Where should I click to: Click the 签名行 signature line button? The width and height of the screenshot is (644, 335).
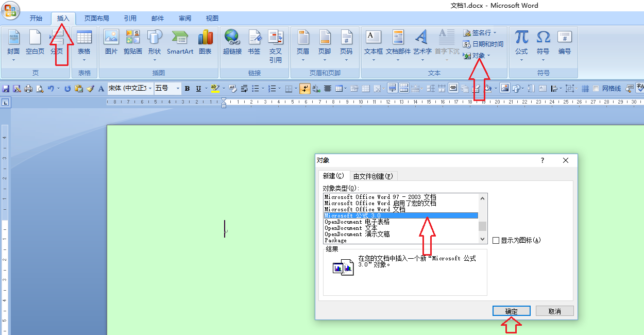click(x=480, y=33)
